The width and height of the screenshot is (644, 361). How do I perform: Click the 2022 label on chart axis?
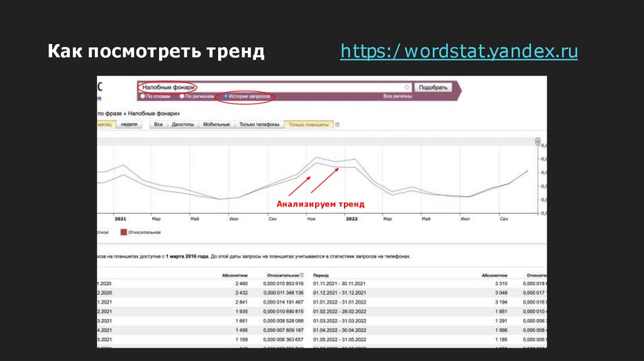pos(352,219)
